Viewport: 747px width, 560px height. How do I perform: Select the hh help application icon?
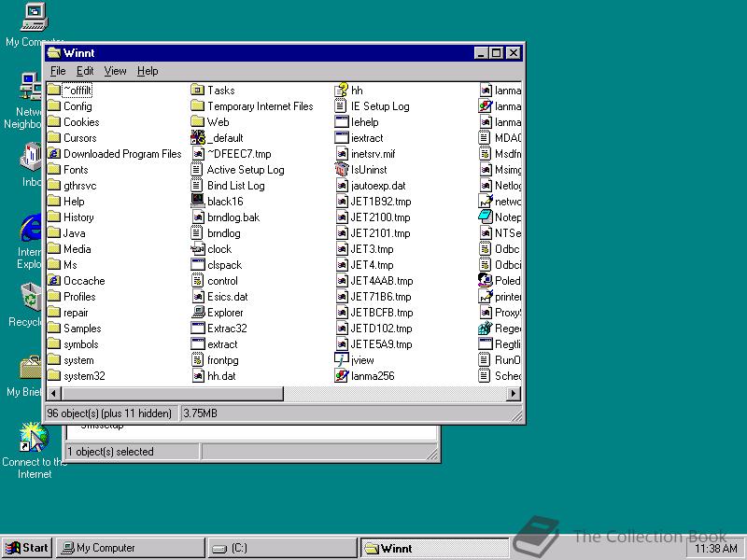(x=342, y=90)
